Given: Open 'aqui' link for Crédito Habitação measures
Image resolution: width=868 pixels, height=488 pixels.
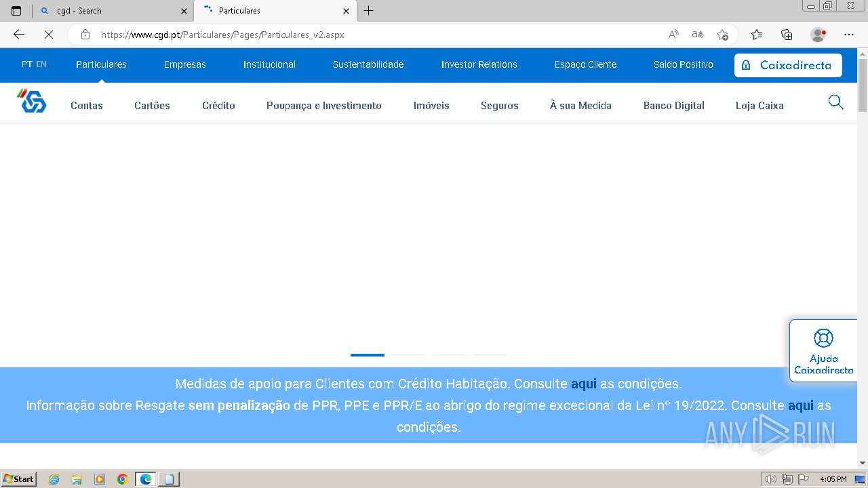Looking at the screenshot, I should pyautogui.click(x=584, y=384).
